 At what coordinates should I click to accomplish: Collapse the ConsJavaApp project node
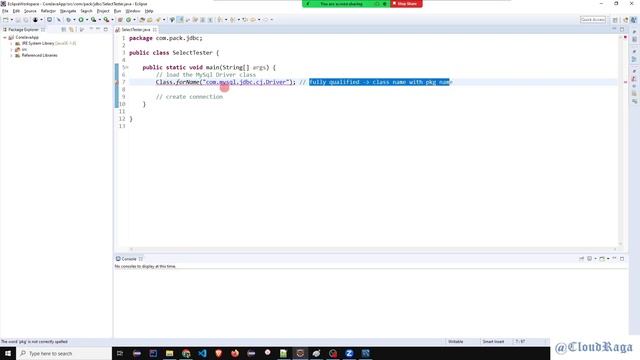[x=5, y=37]
